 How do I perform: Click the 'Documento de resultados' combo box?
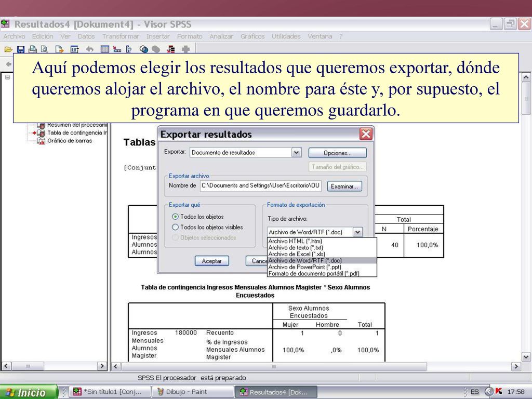coord(245,152)
